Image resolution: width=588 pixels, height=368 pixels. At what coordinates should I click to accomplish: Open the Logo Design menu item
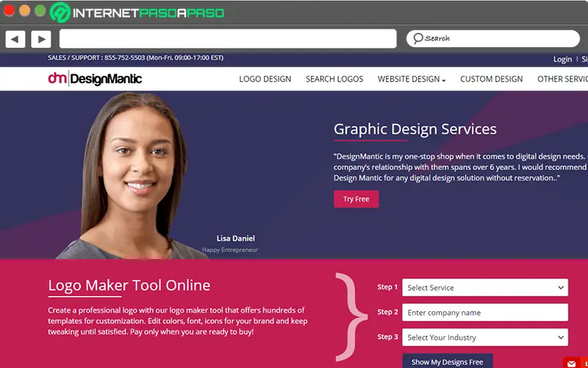[x=265, y=79]
